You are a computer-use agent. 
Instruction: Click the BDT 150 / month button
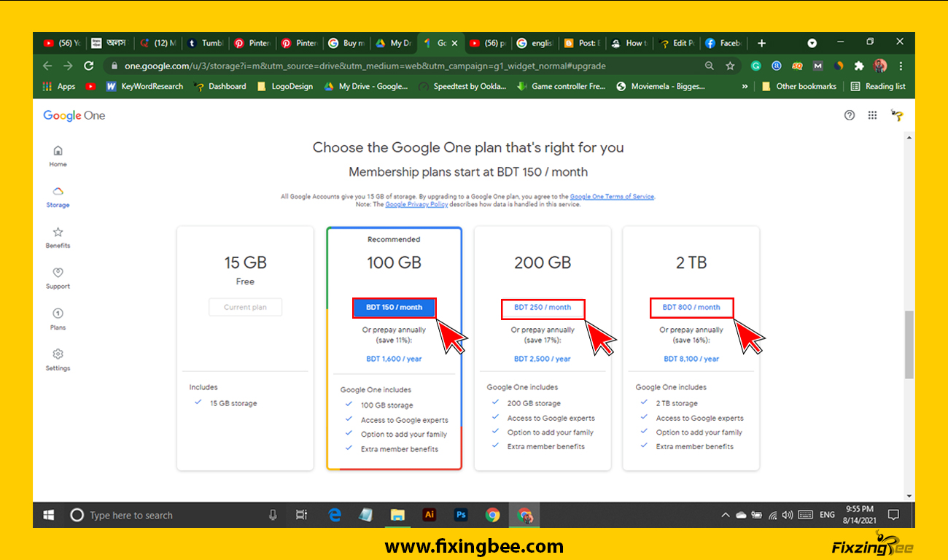(394, 308)
